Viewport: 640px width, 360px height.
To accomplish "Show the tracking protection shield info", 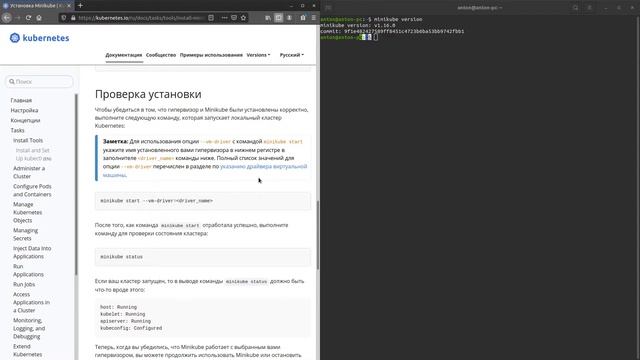I will click(x=64, y=18).
